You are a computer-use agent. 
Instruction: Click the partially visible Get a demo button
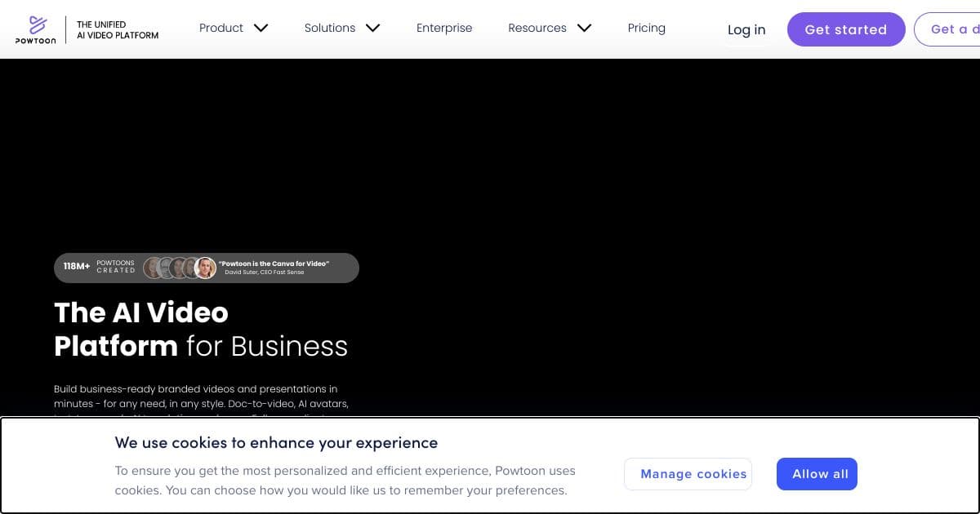pos(947,29)
